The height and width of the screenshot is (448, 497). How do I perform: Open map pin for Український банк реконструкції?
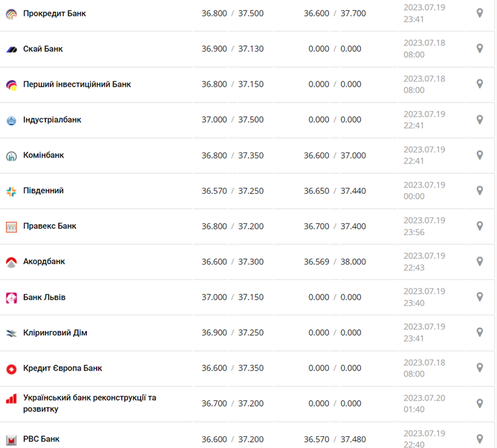pyautogui.click(x=480, y=403)
